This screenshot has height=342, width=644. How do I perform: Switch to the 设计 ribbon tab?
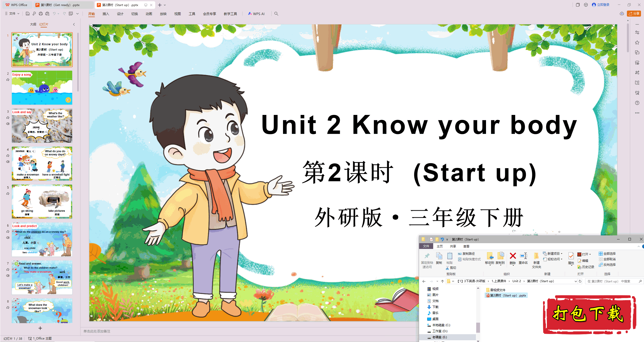click(x=120, y=14)
